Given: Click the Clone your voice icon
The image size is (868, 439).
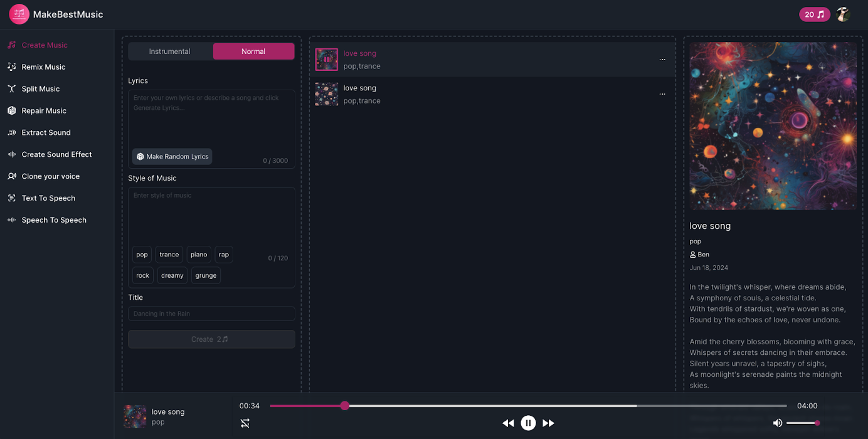Looking at the screenshot, I should (11, 176).
